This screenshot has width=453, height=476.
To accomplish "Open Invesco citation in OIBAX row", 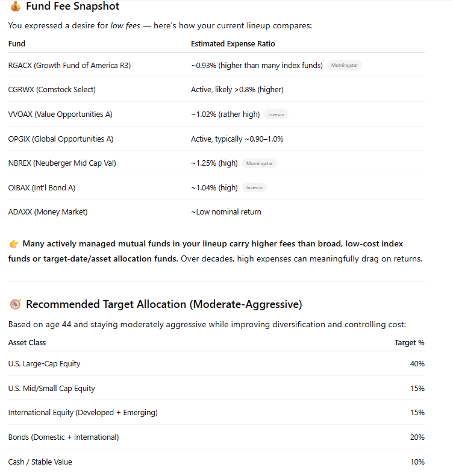I will pos(254,188).
